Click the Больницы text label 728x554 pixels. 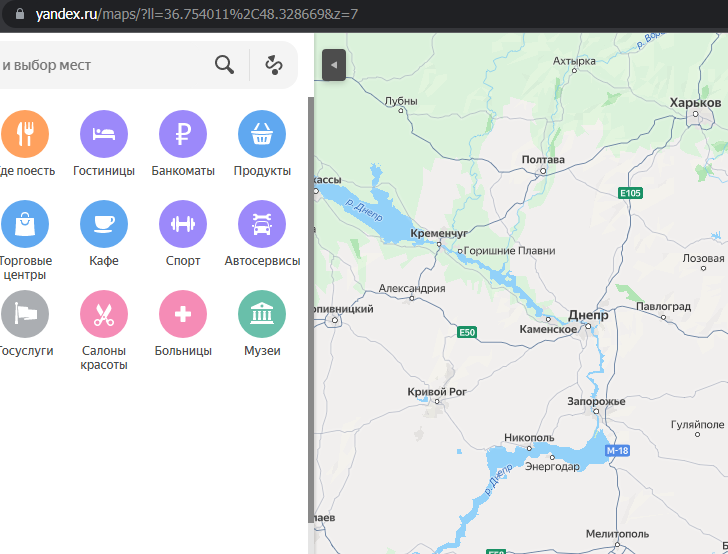click(183, 351)
